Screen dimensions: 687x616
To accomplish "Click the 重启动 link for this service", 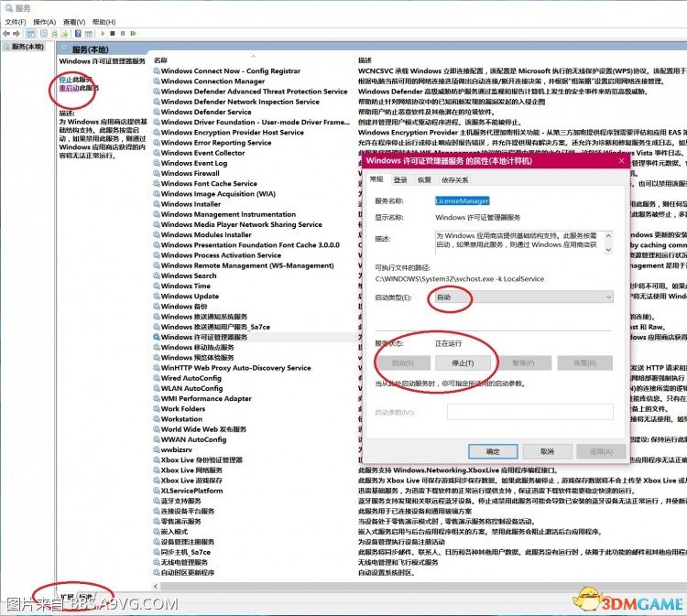I will (70, 88).
